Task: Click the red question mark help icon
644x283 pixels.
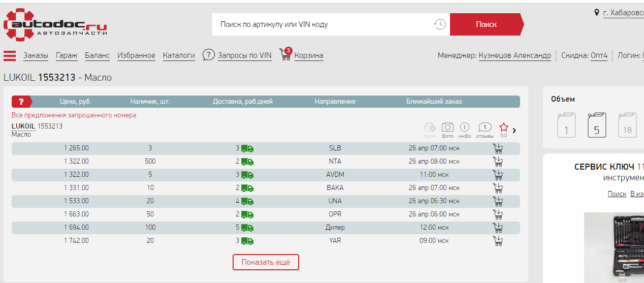Action: click(x=21, y=102)
